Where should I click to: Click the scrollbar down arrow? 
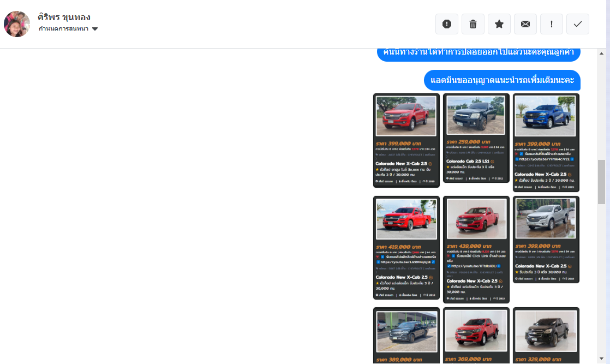601,359
